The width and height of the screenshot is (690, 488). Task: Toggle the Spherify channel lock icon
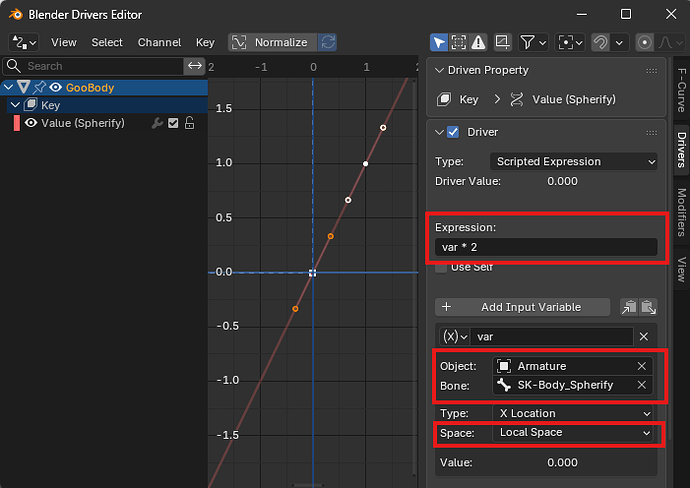[x=189, y=123]
